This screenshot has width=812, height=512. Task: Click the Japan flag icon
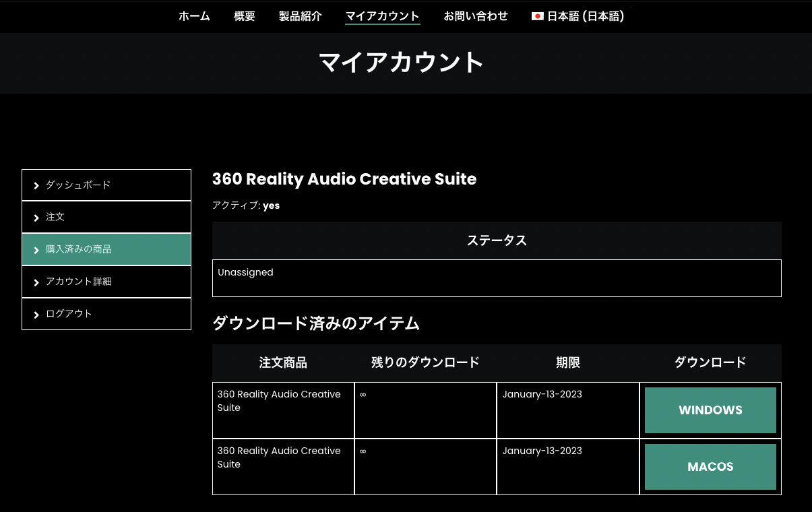(537, 16)
